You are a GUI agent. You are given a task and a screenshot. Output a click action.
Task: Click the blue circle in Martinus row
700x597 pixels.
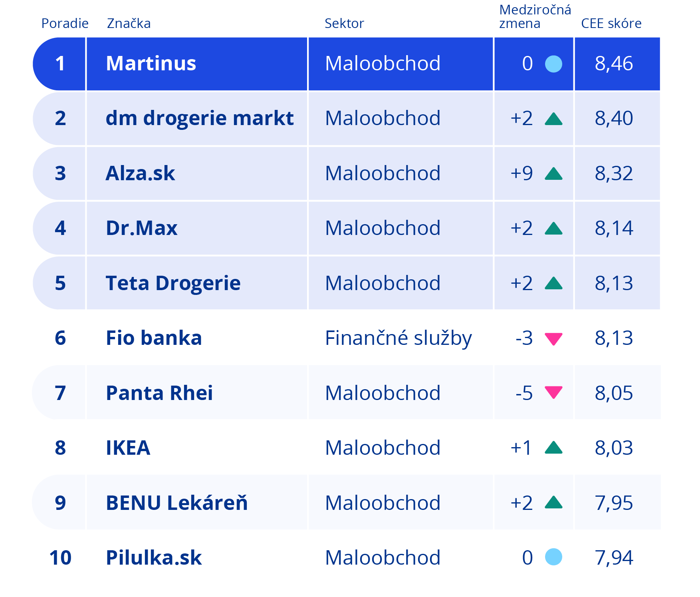point(553,64)
